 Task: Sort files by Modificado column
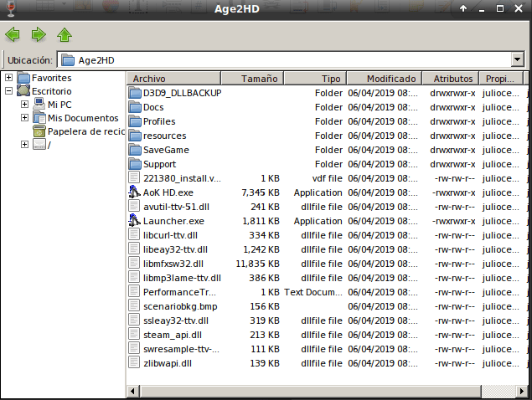tap(391, 79)
